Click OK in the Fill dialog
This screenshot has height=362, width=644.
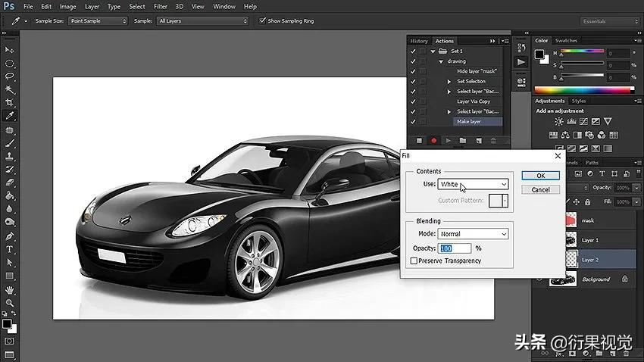(x=540, y=176)
